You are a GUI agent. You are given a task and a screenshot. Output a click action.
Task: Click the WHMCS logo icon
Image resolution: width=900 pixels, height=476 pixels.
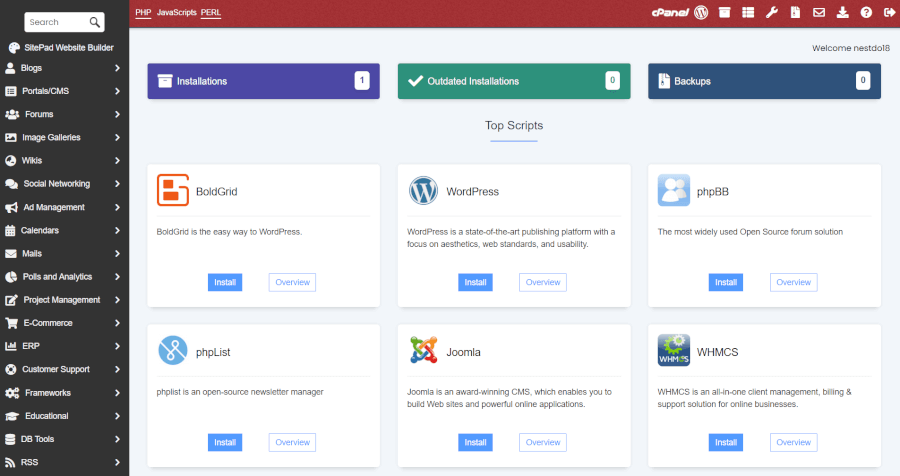point(673,350)
